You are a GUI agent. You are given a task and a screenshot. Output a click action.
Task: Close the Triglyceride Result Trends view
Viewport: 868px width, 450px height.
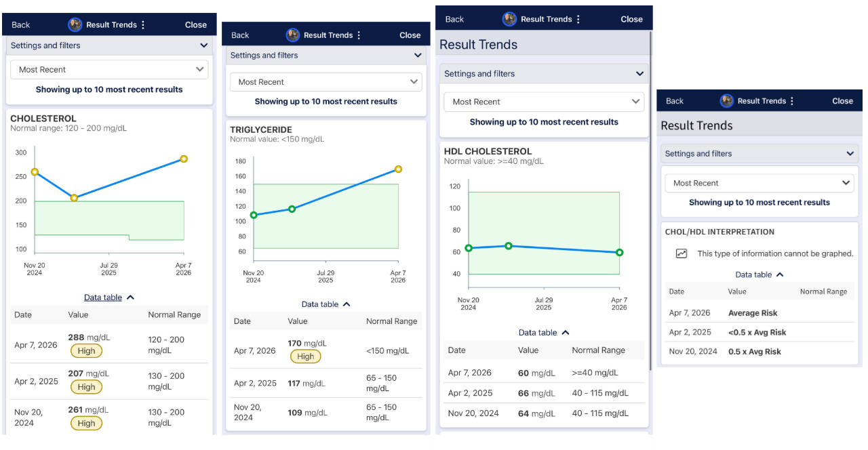(x=410, y=35)
